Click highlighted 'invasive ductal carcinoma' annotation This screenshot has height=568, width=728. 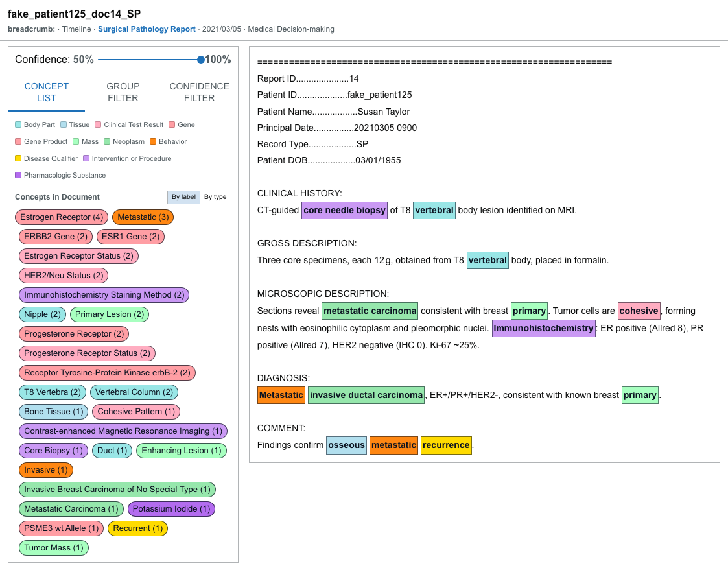366,396
